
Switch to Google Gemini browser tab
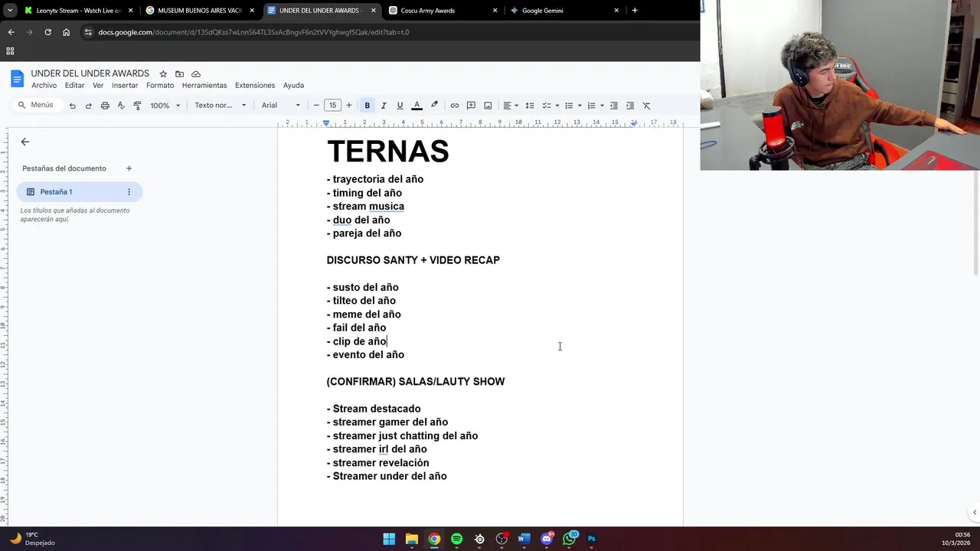pos(564,11)
